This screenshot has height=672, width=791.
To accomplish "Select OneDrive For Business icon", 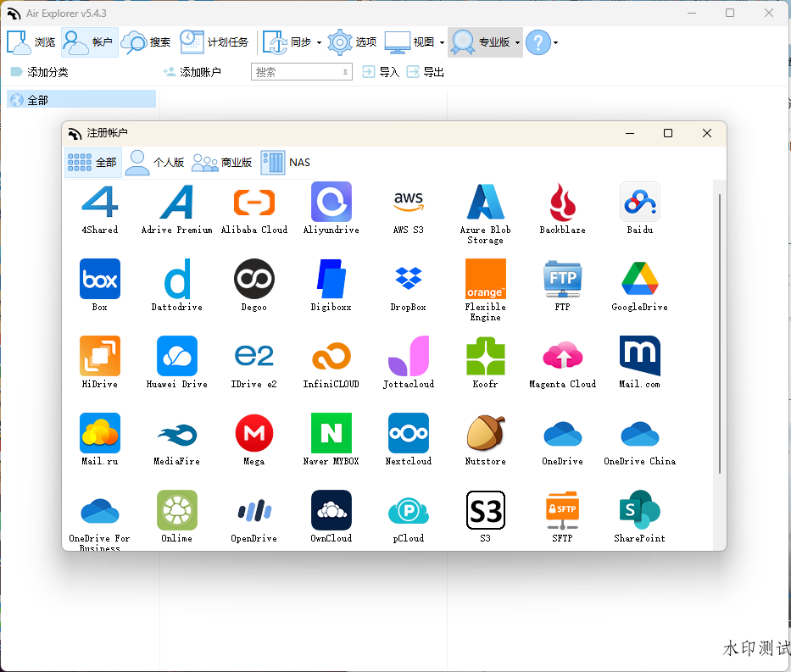I will [x=100, y=510].
